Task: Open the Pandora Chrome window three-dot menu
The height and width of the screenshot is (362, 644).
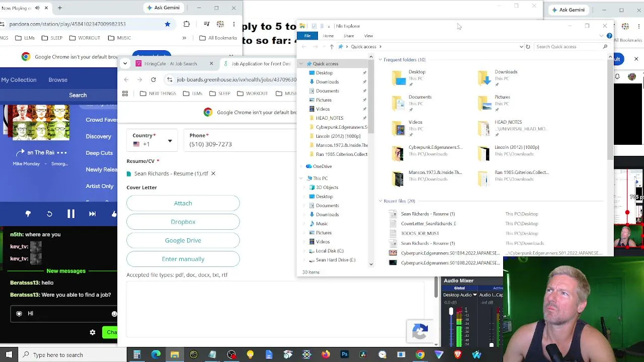Action: (x=234, y=24)
